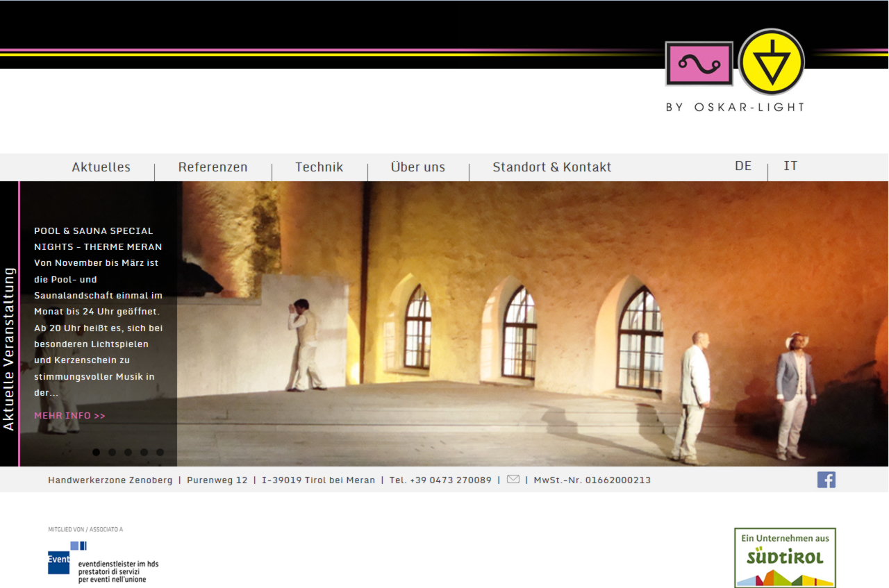Open the Über uns page
Screen dimensions: 889x588
point(418,167)
